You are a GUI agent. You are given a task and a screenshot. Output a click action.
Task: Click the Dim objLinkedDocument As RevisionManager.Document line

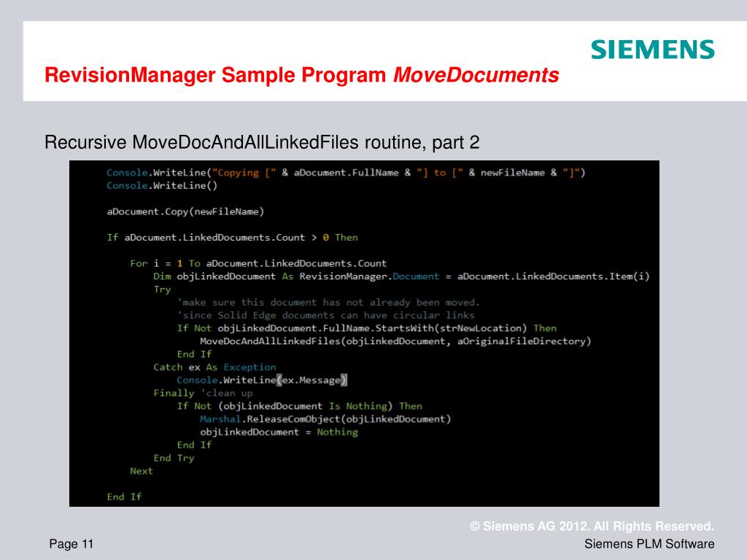pyautogui.click(x=401, y=276)
